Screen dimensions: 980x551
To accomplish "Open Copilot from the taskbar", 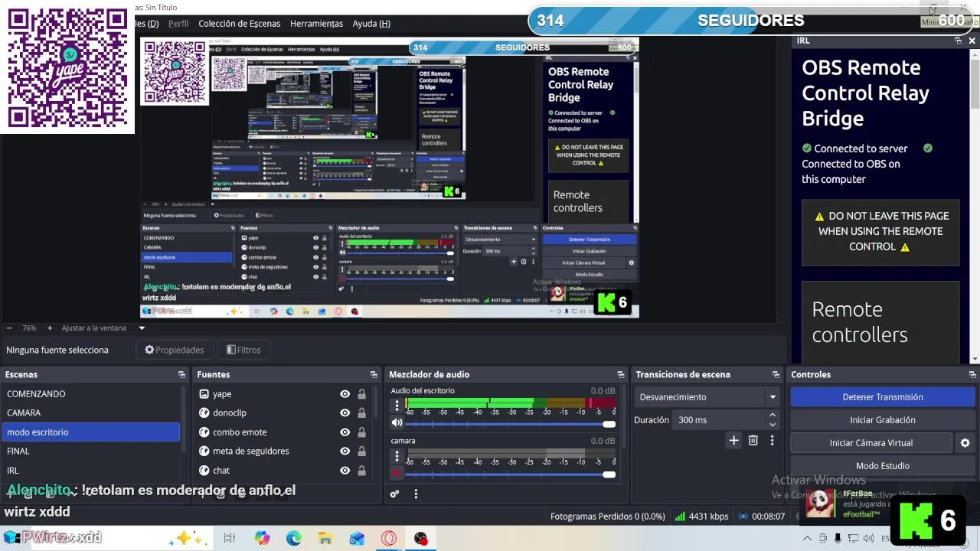I will [x=263, y=538].
